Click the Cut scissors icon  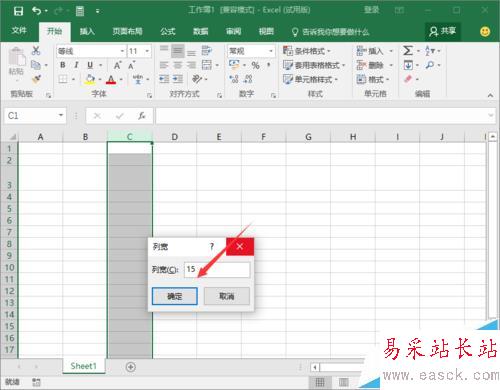click(x=36, y=51)
